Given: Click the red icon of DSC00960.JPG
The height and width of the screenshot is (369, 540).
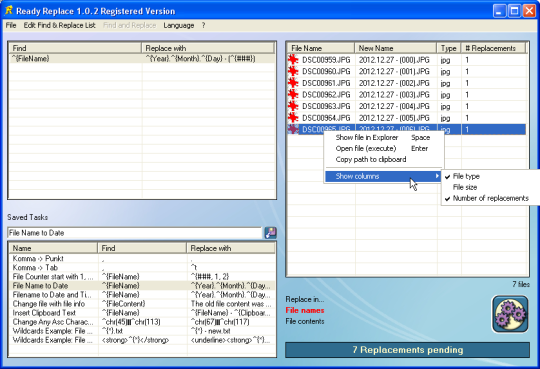Looking at the screenshot, I should [x=293, y=71].
